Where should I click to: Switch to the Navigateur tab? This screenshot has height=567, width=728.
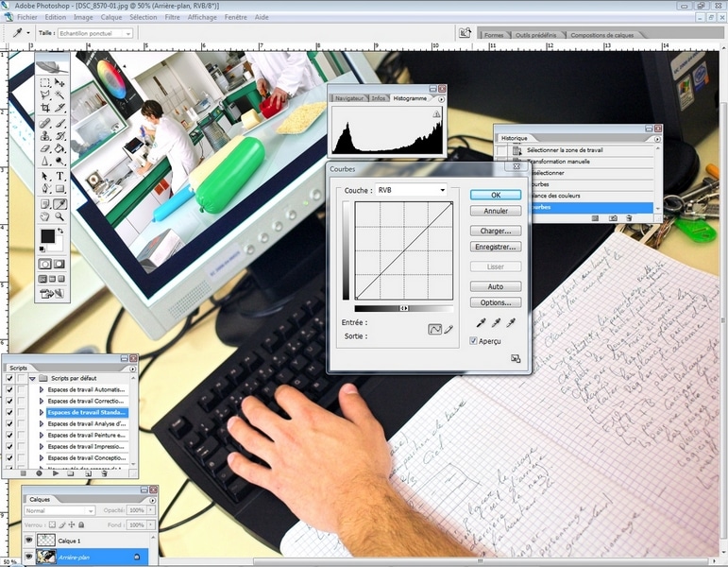tap(348, 98)
